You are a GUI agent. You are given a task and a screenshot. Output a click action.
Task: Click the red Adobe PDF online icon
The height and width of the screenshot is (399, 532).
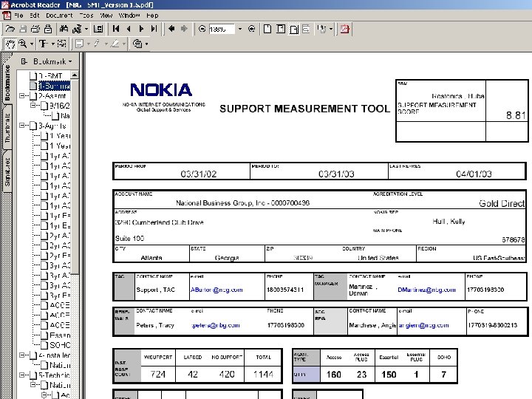point(345,29)
